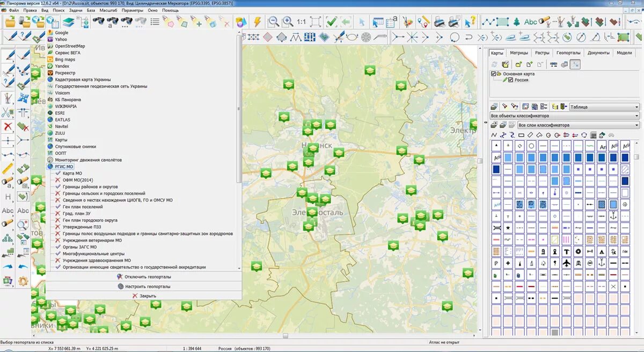Set map scale to 1:1
644x352 pixels.
[x=301, y=22]
